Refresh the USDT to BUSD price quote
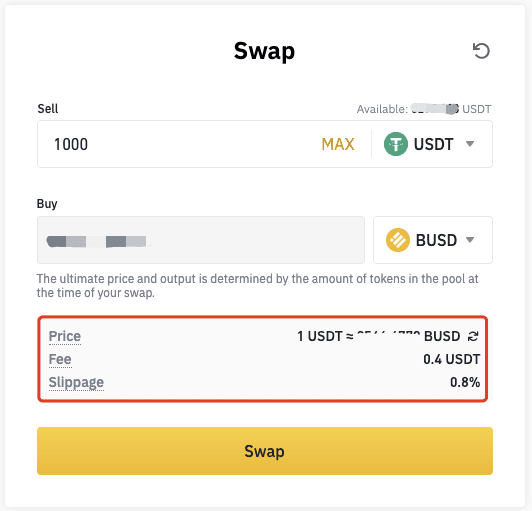 [473, 336]
